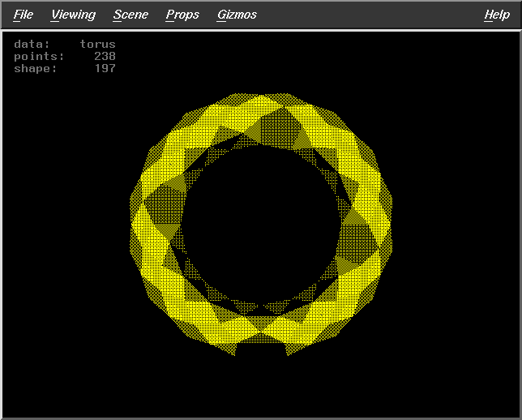
Task: Click the 'shape:' label
Action: coord(36,69)
